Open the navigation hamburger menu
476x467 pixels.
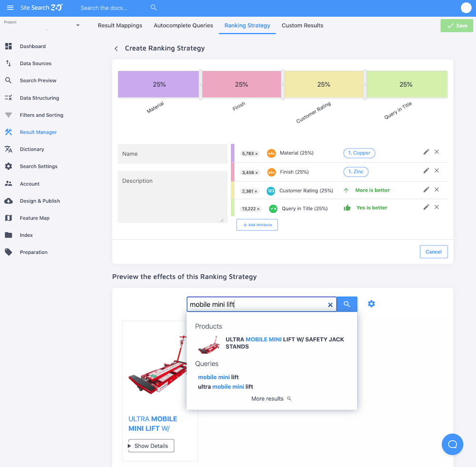[10, 8]
